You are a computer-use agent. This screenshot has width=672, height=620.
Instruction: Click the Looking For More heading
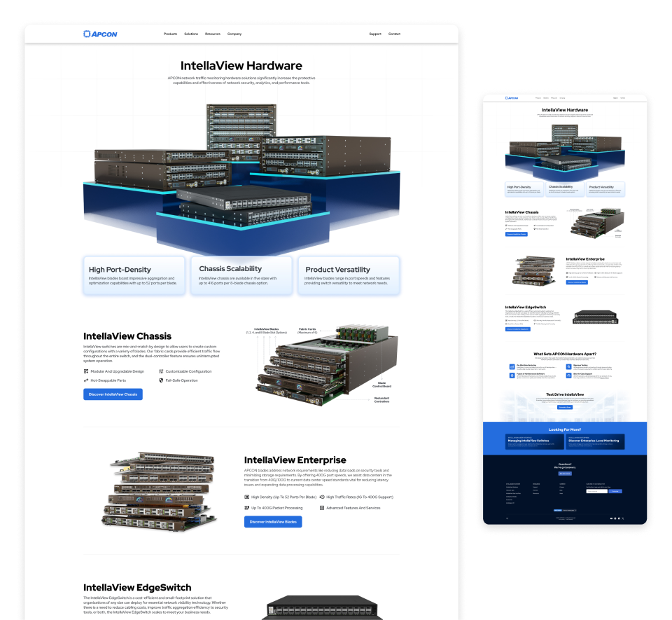(565, 429)
